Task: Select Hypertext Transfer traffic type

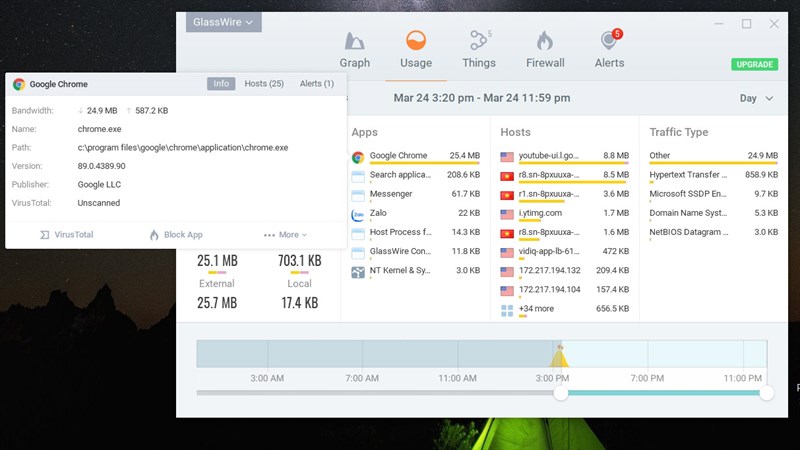Action: 713,176
